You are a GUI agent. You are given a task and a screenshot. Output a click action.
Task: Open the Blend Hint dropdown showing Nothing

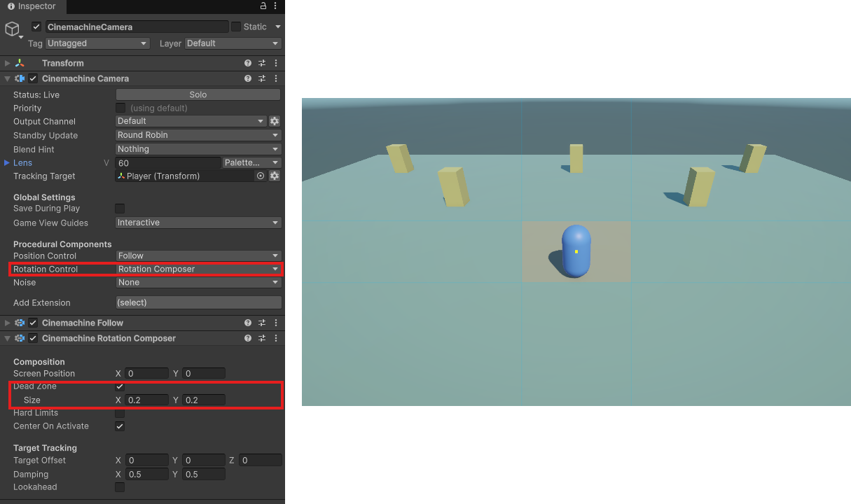[x=198, y=149]
